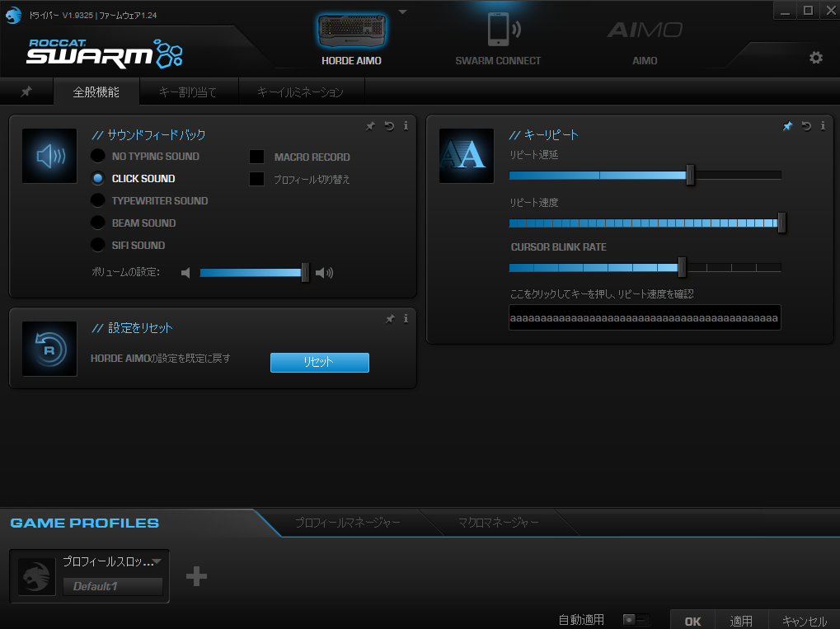Click the pin tab left of 全般機能

(26, 92)
